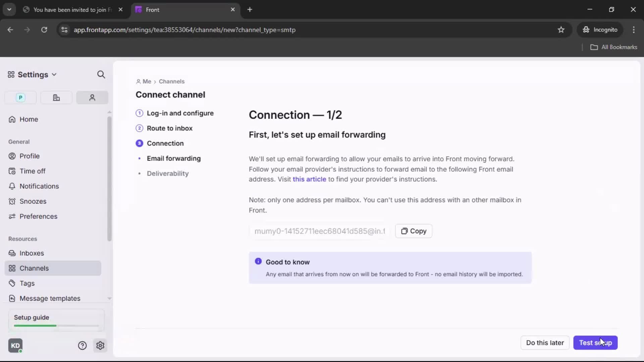Select the forwarding address text field
Viewport: 644px width, 362px height.
319,231
